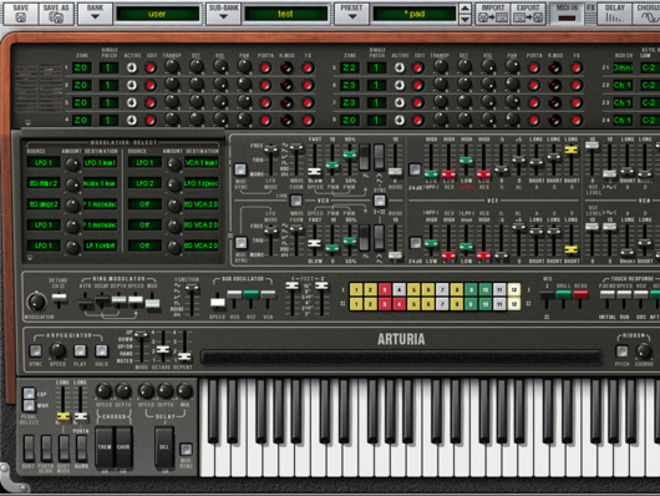The height and width of the screenshot is (496, 660).
Task: Click the ring Modulation knob
Action: 37,301
